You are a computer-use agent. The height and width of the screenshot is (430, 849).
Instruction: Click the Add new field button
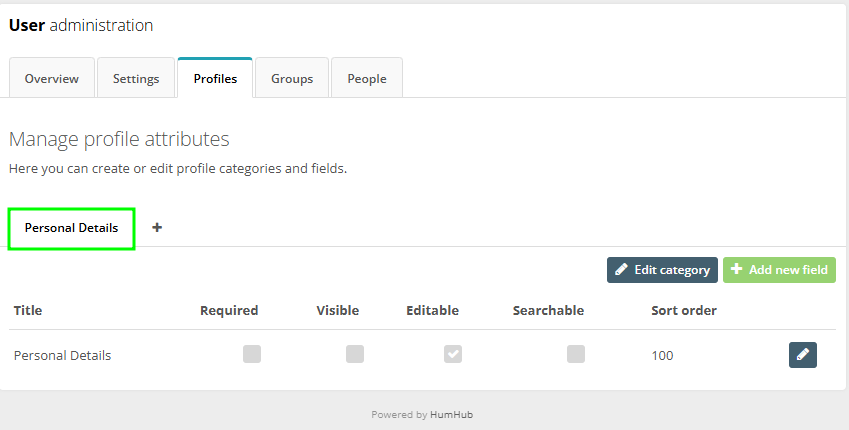779,270
